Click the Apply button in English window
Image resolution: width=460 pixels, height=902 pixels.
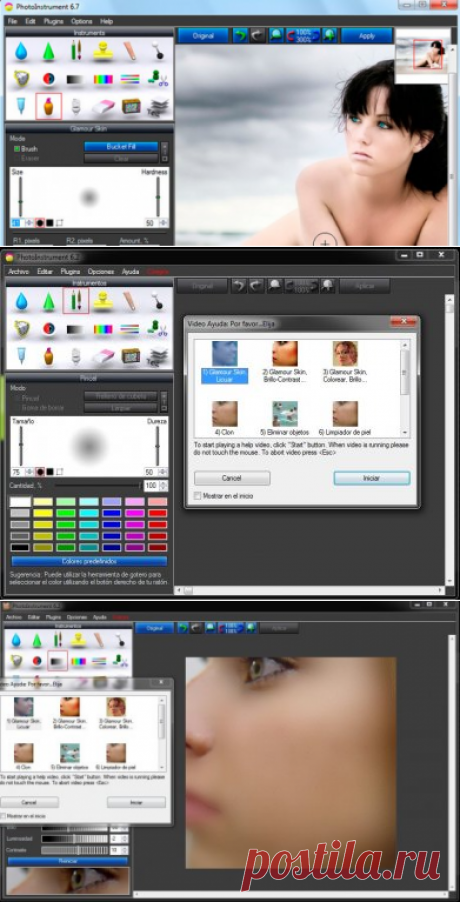[367, 36]
